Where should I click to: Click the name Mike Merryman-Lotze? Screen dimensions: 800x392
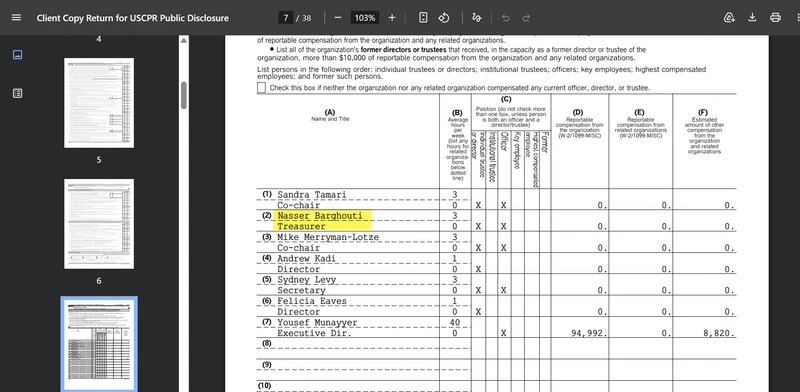328,237
